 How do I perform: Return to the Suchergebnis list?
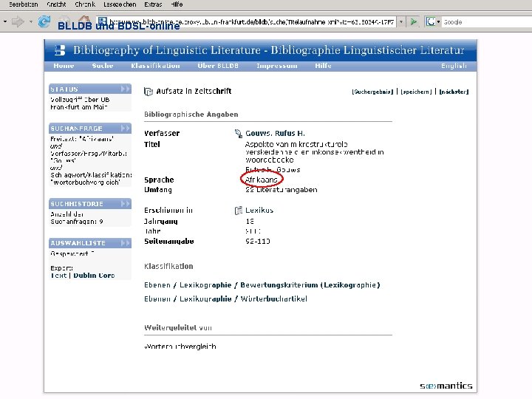[372, 92]
